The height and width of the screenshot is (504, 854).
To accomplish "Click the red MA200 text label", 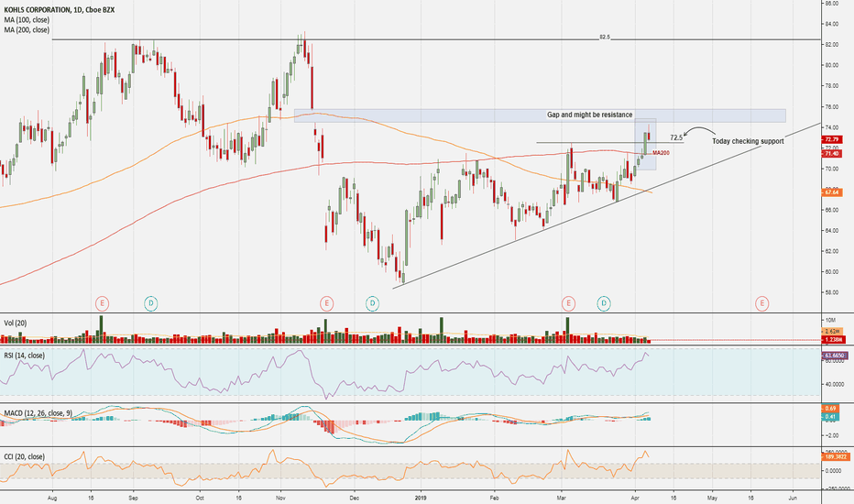I will 662,153.
